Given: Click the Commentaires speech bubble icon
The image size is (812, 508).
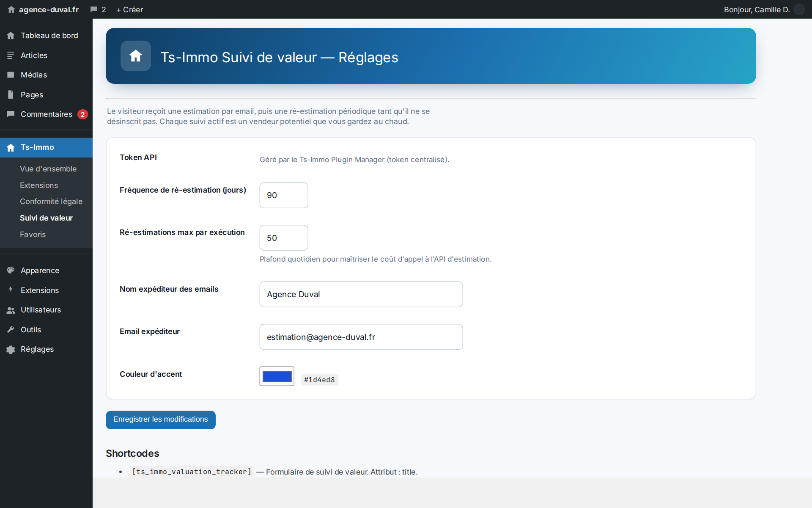Looking at the screenshot, I should click(x=11, y=114).
